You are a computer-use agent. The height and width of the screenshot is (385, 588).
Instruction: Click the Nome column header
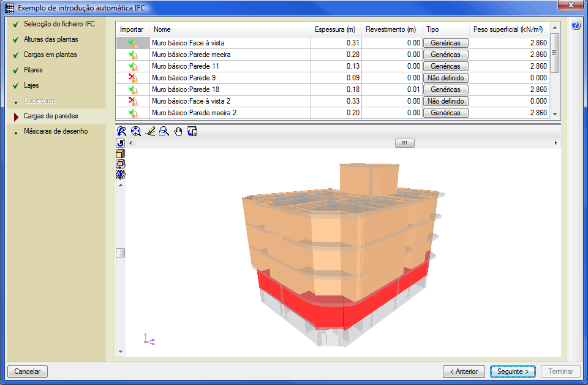pos(230,29)
